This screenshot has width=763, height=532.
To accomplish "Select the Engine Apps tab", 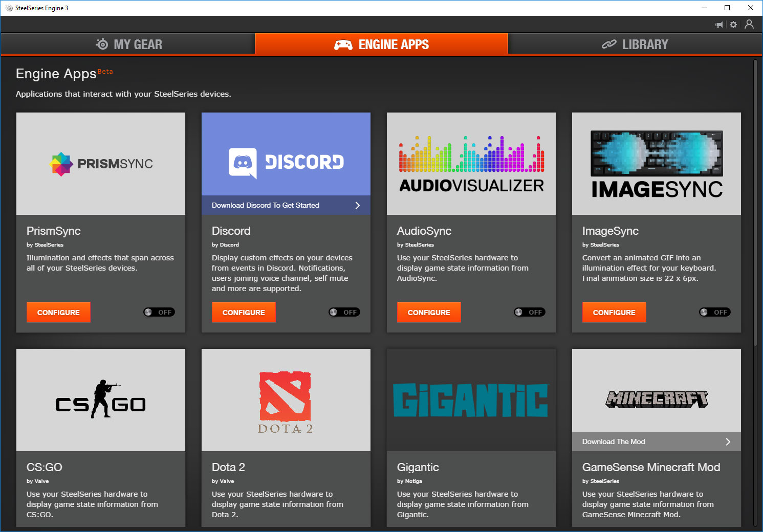I will tap(381, 45).
